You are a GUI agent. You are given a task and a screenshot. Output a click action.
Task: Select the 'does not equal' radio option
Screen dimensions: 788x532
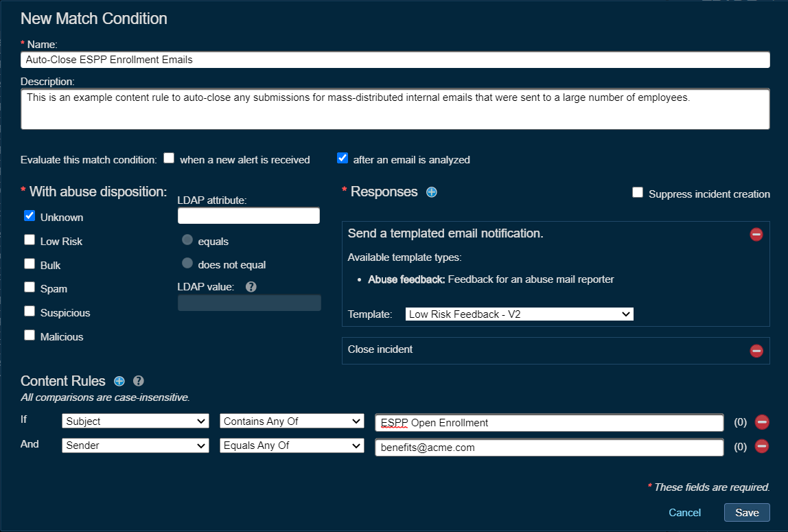(x=187, y=264)
